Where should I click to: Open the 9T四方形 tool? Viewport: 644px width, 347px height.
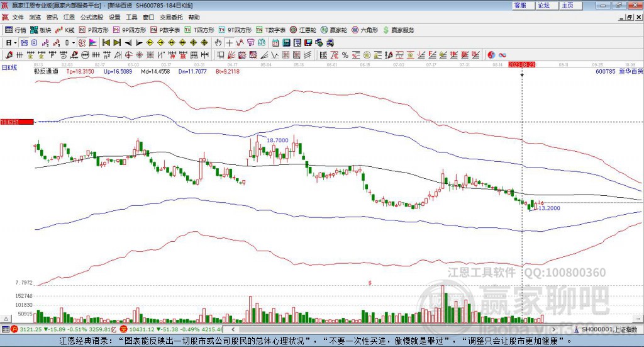tap(235, 30)
